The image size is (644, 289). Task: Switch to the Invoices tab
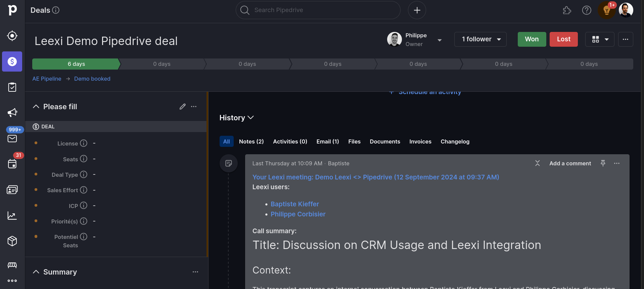[420, 141]
